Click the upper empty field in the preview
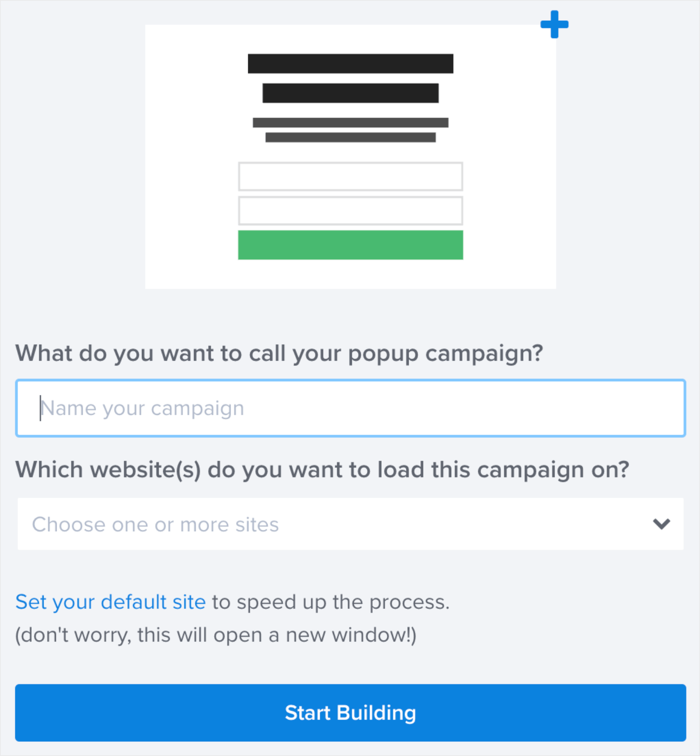This screenshot has width=700, height=756. [x=350, y=176]
